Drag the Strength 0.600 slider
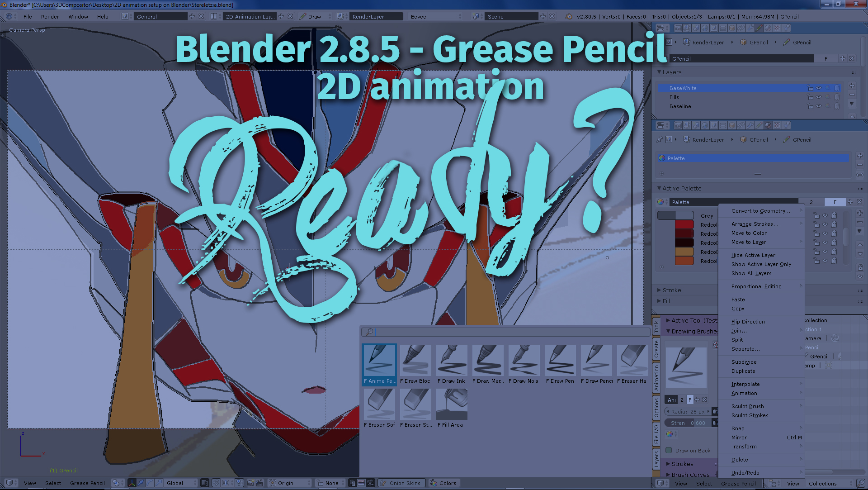 686,423
